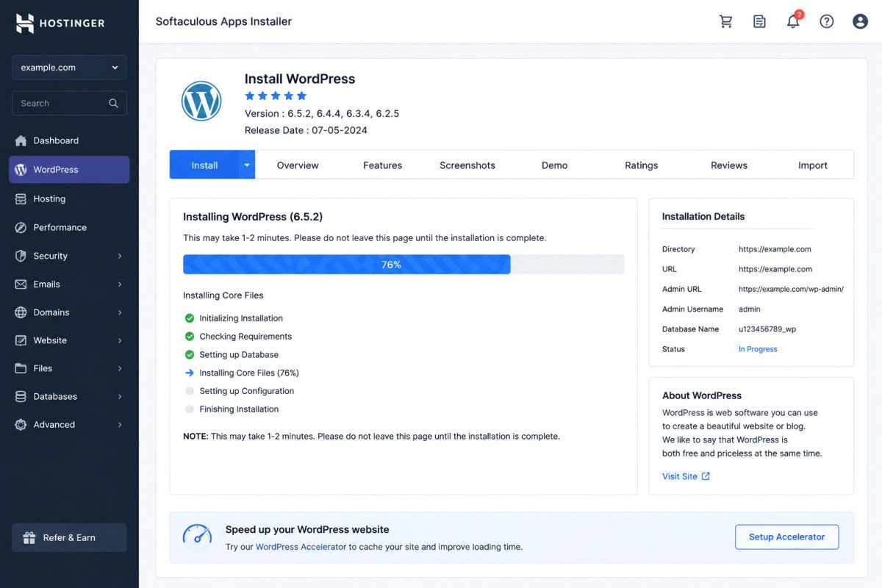The image size is (882, 588).
Task: Click the Hostinger logo
Action: [60, 23]
